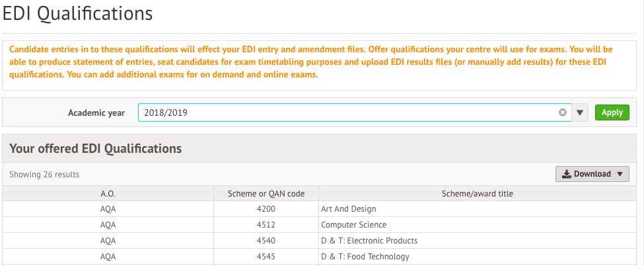Sort by Scheme or QAN code column header

tap(266, 193)
